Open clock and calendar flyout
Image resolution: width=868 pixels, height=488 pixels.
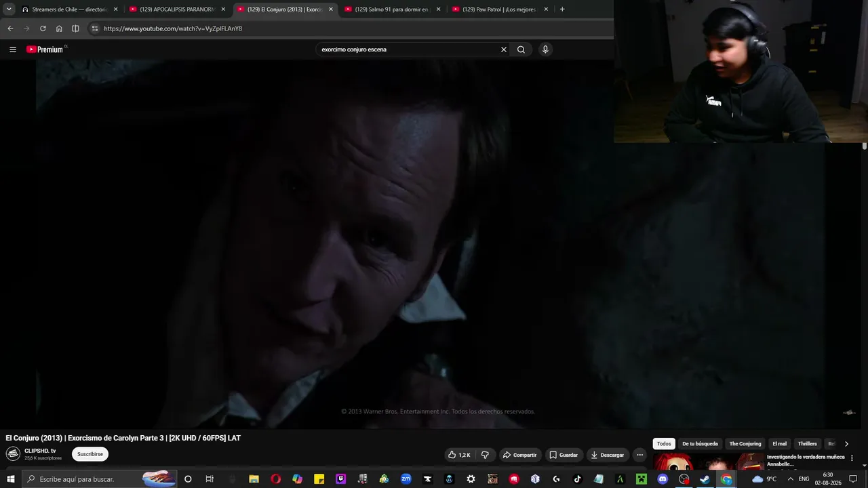828,479
